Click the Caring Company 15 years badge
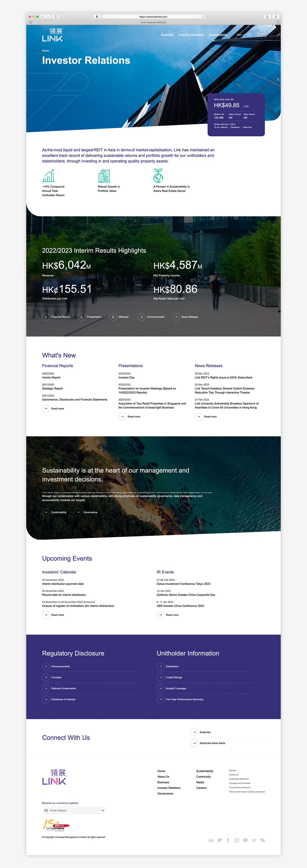Viewport: 307px width, 868px height. [x=56, y=825]
